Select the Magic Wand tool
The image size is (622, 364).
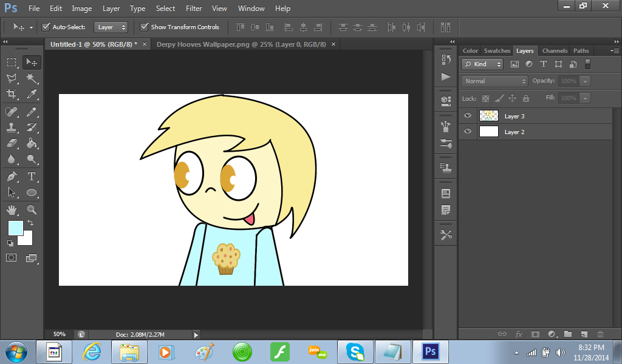pyautogui.click(x=32, y=78)
